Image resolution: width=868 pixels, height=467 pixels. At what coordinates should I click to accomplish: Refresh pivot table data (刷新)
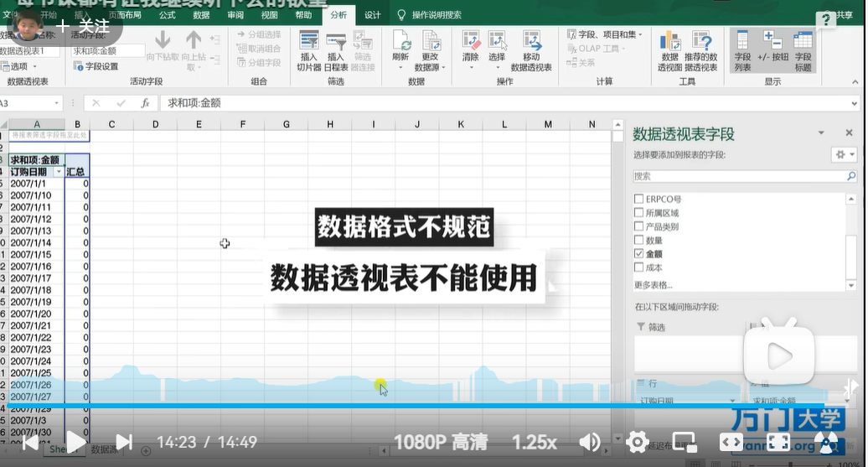(x=400, y=51)
